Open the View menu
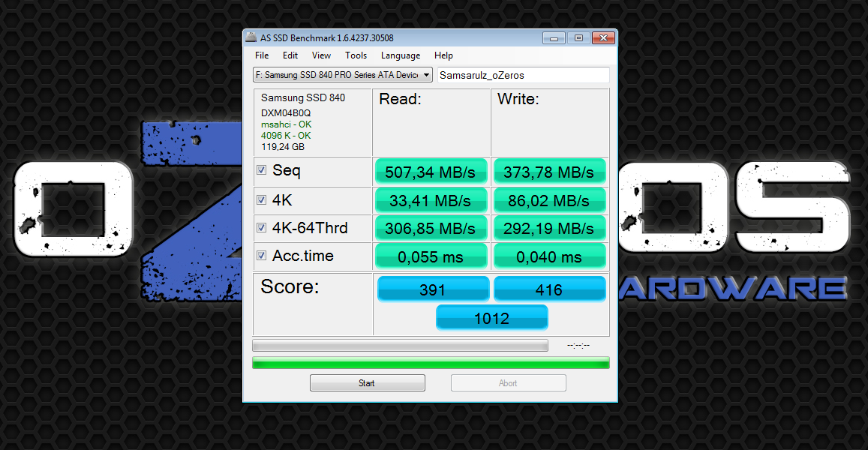This screenshot has height=450, width=868. coord(321,55)
